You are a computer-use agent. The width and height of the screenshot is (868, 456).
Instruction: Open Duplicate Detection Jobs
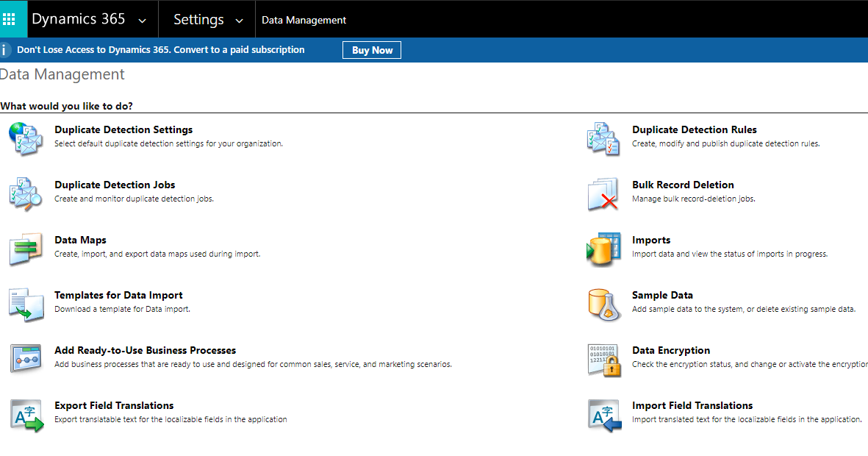coord(115,185)
